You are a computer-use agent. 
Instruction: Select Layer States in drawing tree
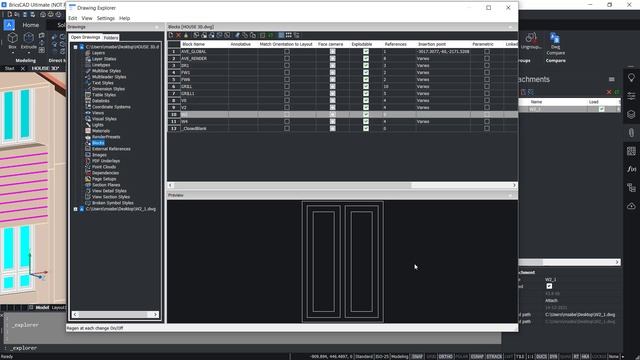[x=104, y=59]
